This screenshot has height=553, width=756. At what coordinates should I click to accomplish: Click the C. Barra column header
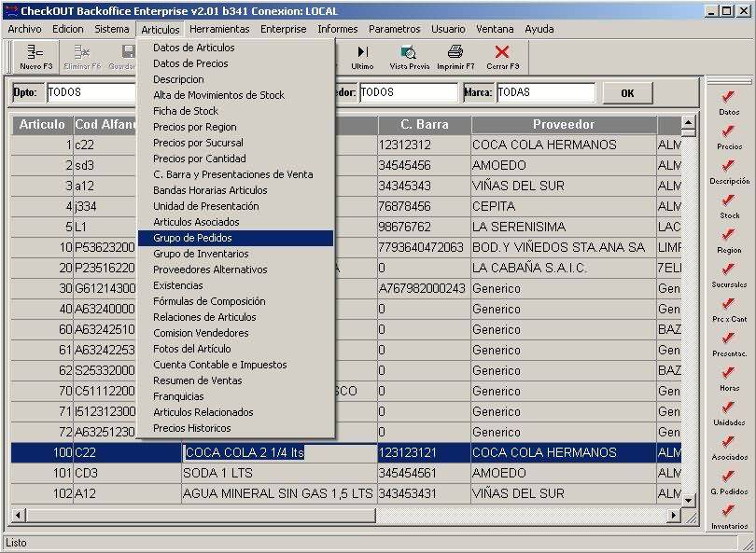click(425, 125)
